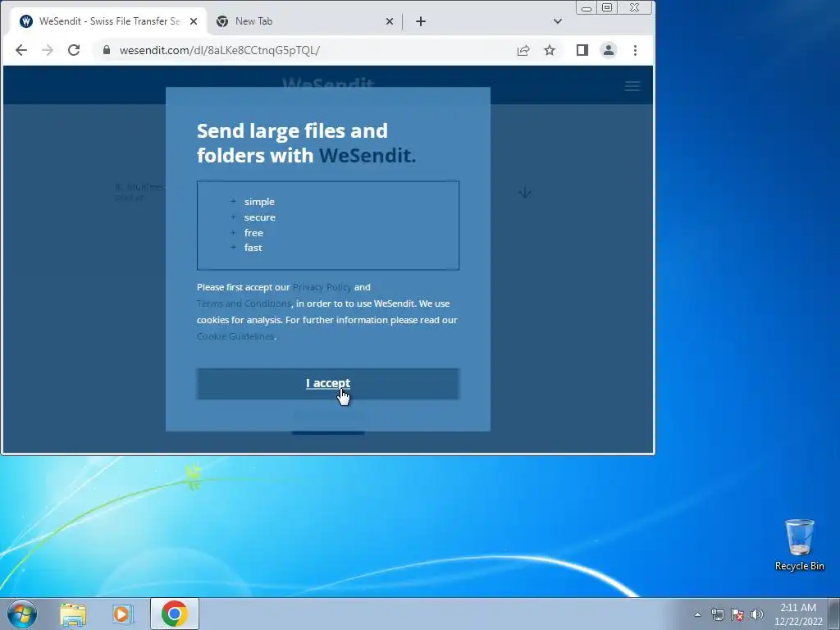This screenshot has width=840, height=630.
Task: Select the Recycle Bin desktop icon
Action: pos(799,545)
